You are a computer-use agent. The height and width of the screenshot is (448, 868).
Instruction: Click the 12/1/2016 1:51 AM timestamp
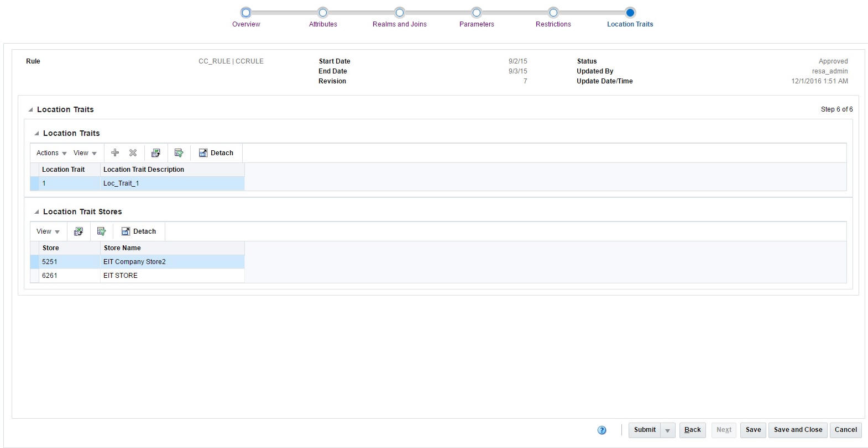(819, 81)
